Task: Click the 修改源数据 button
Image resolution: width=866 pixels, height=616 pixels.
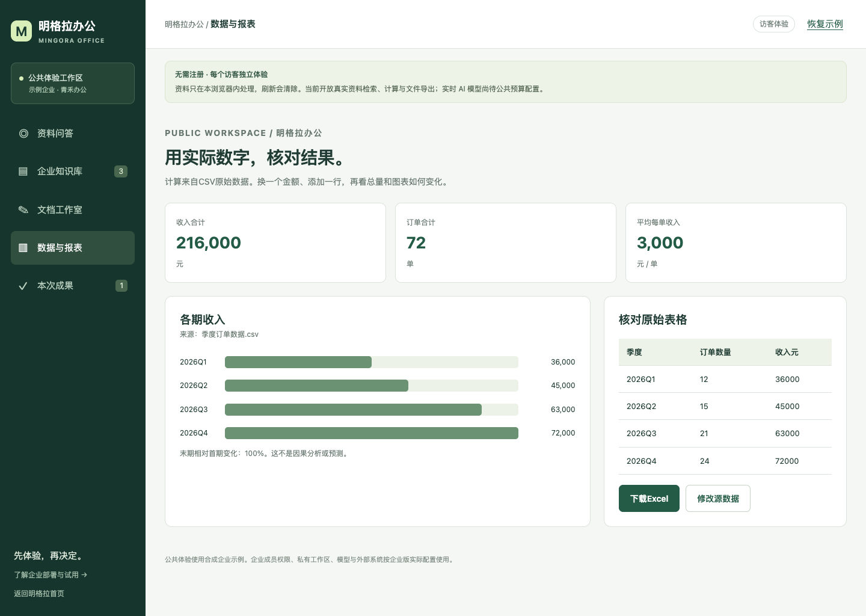Action: click(718, 499)
